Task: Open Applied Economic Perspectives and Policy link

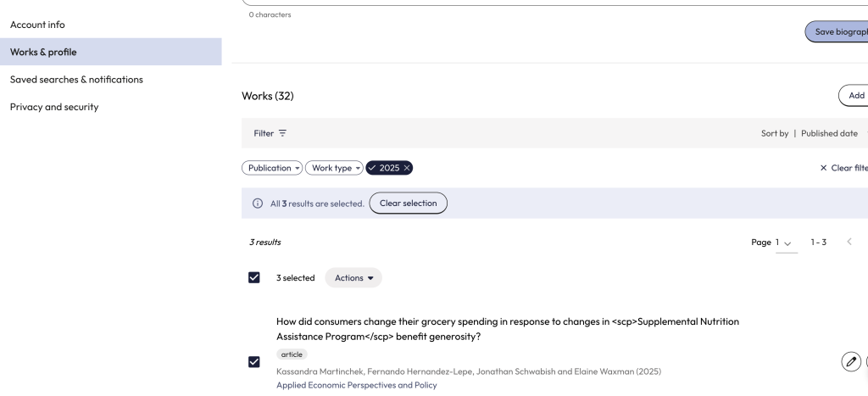Action: 356,385
